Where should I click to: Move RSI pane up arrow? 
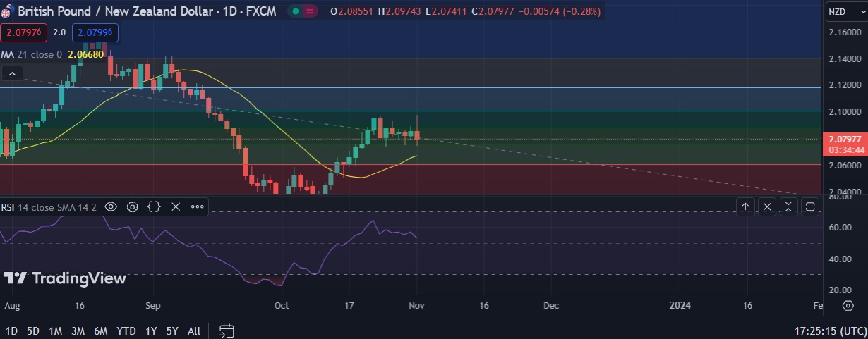pyautogui.click(x=745, y=207)
